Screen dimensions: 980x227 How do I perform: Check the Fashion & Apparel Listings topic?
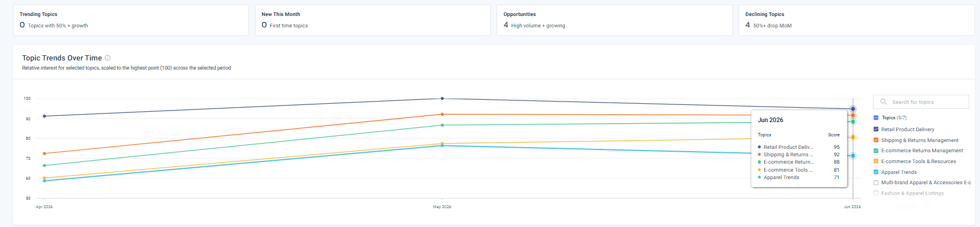click(x=876, y=193)
